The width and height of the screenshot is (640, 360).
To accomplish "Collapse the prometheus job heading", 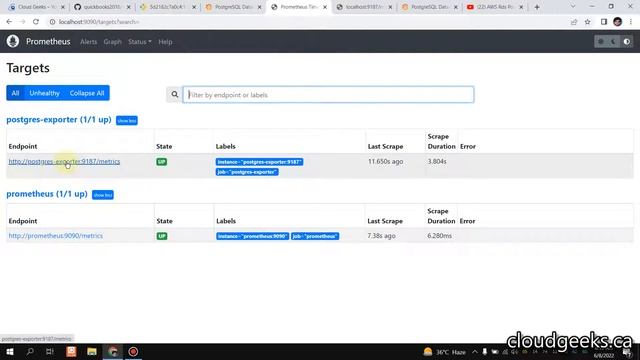I will coord(47,194).
